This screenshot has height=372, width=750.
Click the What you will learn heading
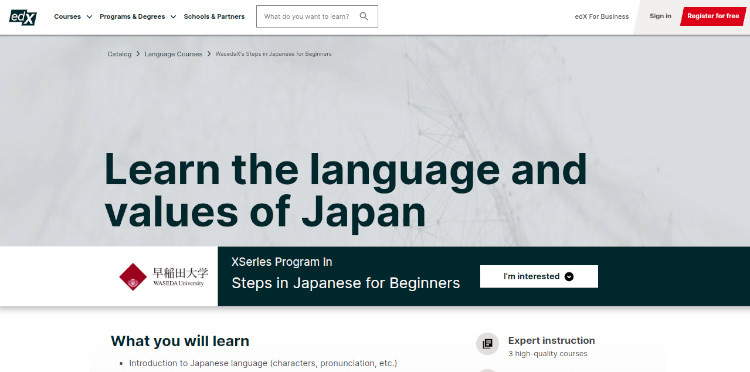[x=180, y=341]
